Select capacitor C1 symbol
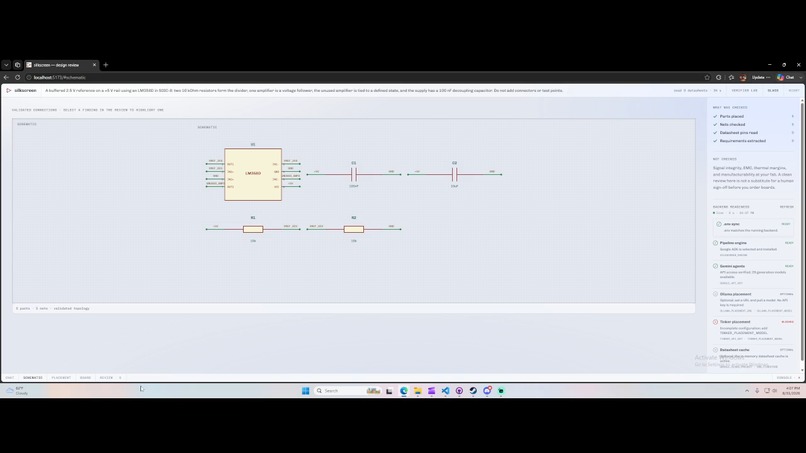This screenshot has width=806, height=453. point(354,174)
